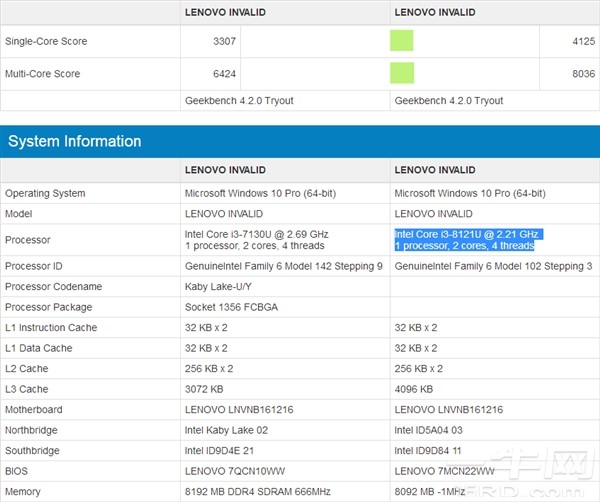The height and width of the screenshot is (502, 600).
Task: Click the Multi-Core Score green bar
Action: click(x=402, y=73)
